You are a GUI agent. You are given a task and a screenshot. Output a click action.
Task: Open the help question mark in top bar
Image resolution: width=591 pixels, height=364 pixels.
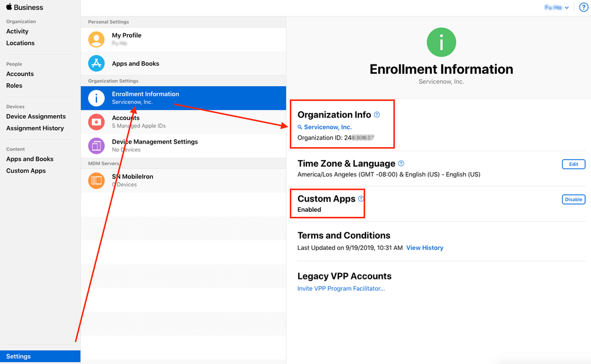[x=583, y=7]
